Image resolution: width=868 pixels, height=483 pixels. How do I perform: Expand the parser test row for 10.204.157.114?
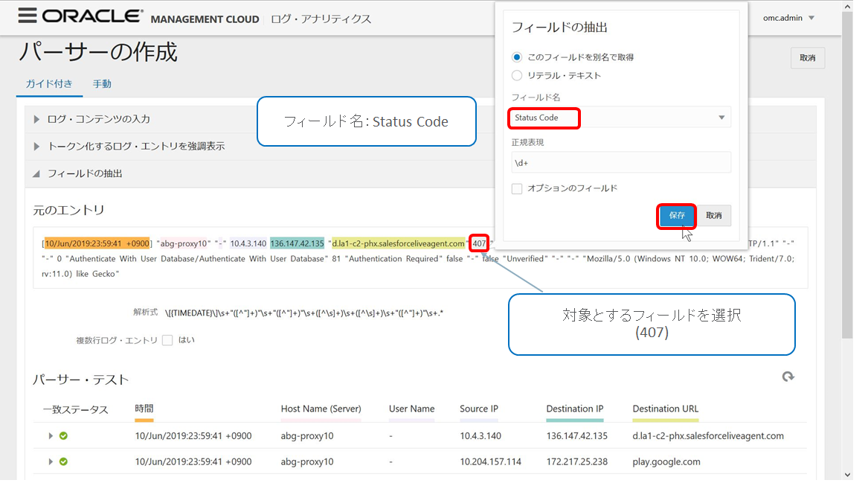point(51,461)
